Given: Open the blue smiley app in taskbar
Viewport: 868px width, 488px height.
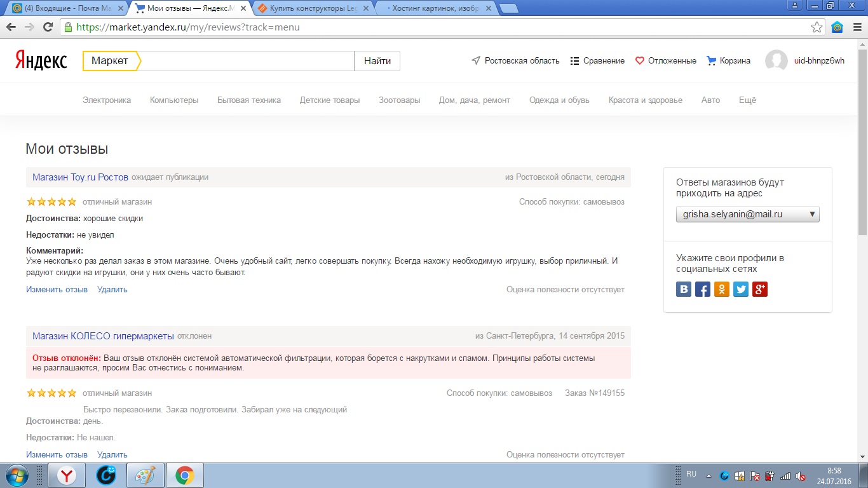Looking at the screenshot, I should [x=106, y=475].
